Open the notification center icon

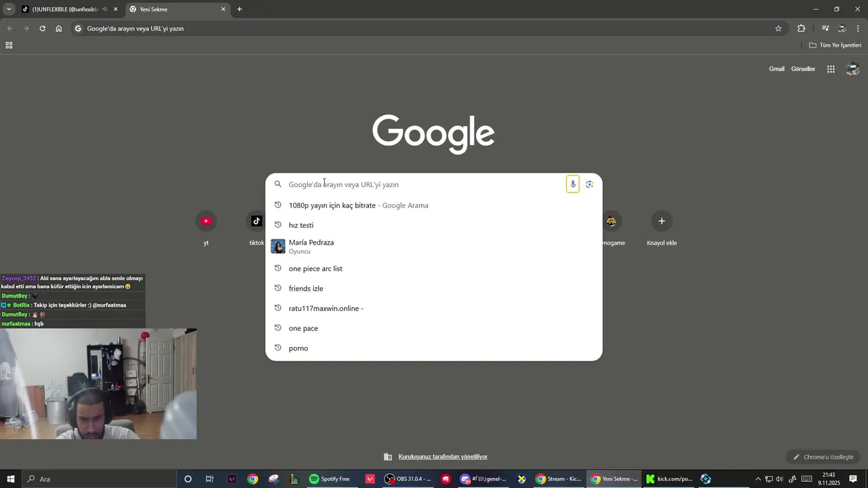click(853, 479)
